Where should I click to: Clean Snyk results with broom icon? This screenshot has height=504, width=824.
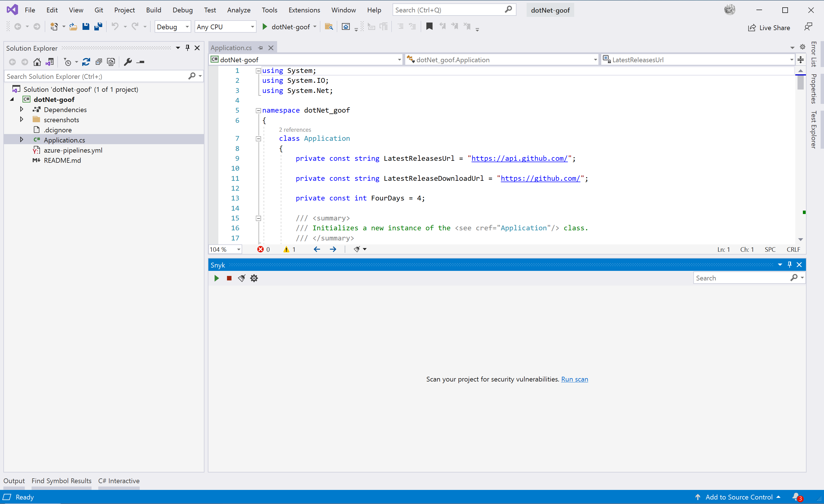[241, 278]
